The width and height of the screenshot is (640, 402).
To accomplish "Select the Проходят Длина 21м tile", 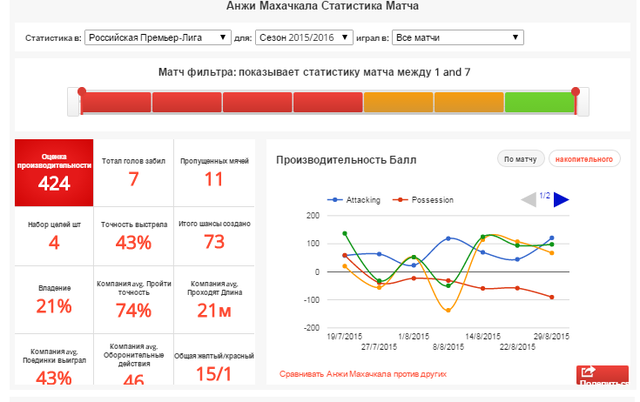I will 214,300.
